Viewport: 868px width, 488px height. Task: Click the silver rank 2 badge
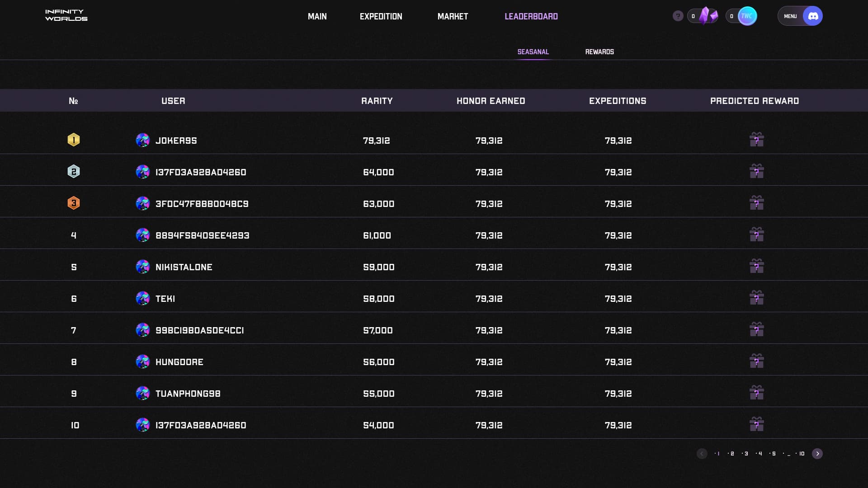point(74,172)
